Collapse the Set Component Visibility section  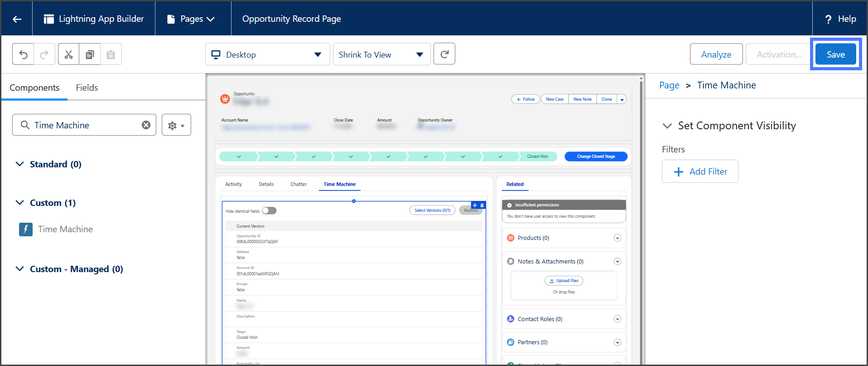tap(667, 126)
